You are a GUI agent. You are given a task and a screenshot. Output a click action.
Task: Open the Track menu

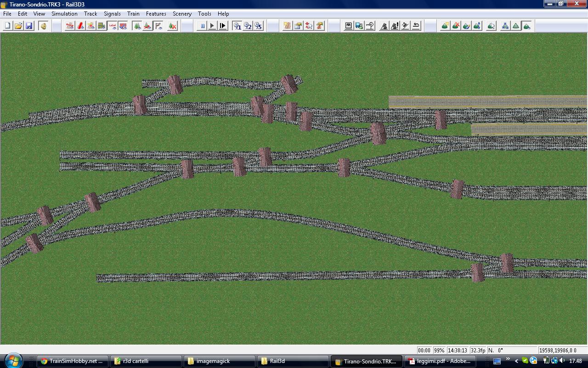coord(90,14)
